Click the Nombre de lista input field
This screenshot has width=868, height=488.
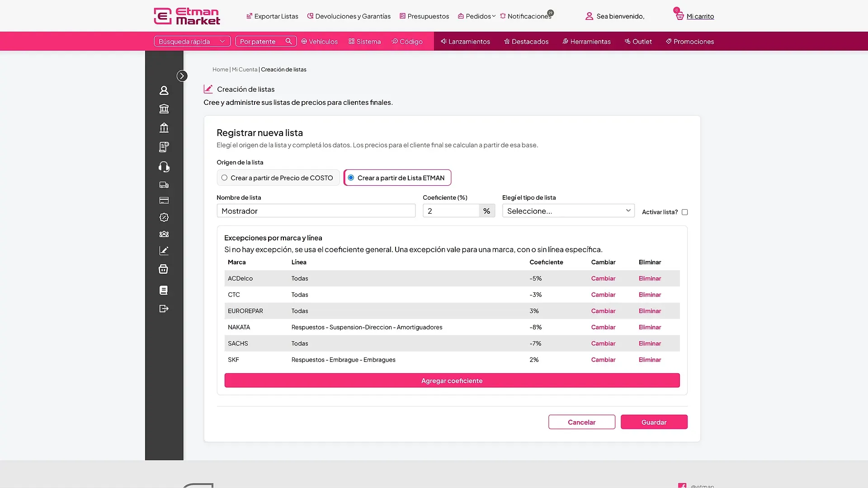point(316,211)
